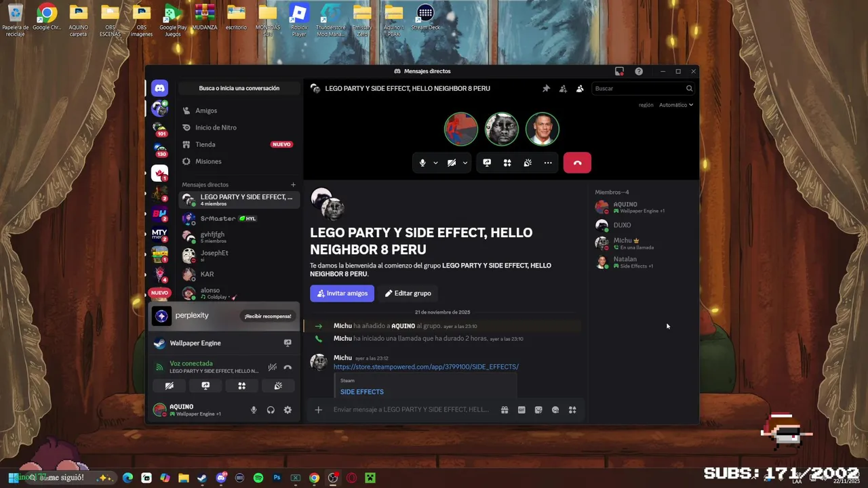Screen dimensions: 868x488
Task: Open alonso direct message
Action: (x=239, y=293)
